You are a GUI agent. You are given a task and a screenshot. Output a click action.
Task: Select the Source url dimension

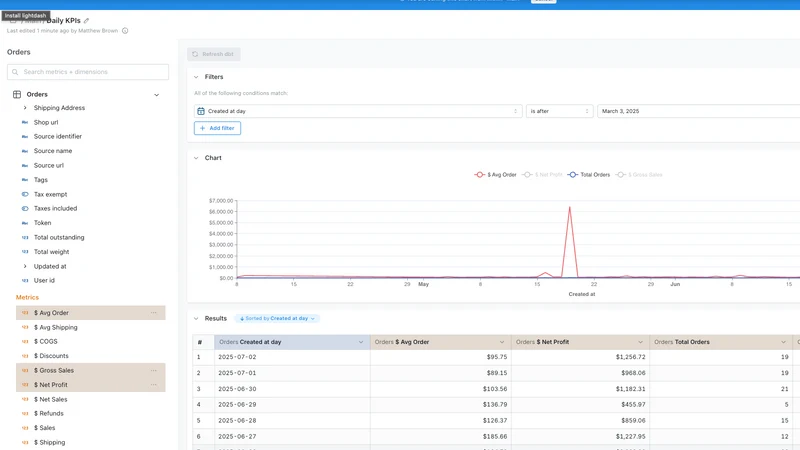tap(48, 165)
